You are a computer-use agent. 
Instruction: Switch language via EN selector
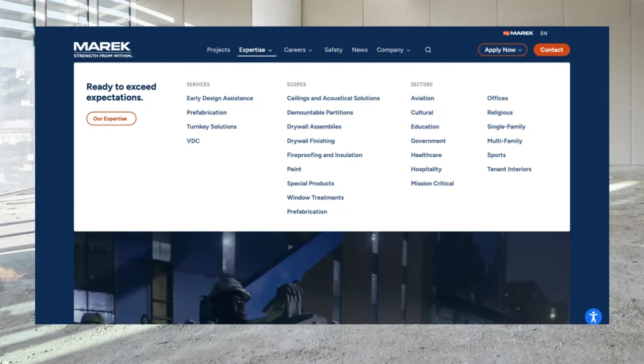pos(544,33)
